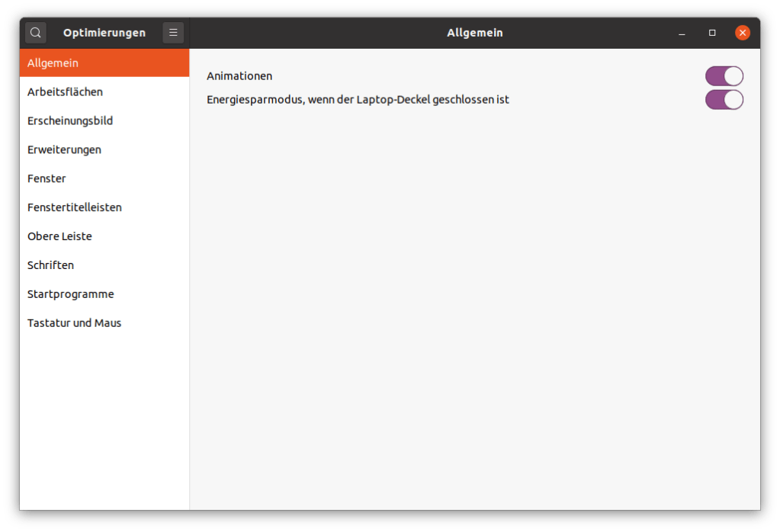The image size is (780, 532).
Task: Open Tastatur und Maus settings
Action: [104, 322]
